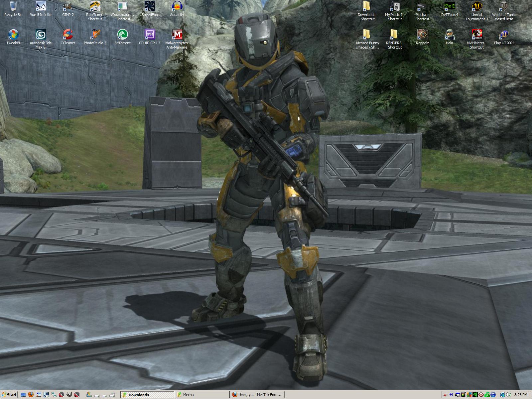This screenshot has height=399, width=532.
Task: Launch GIMP from the quick launch bar
Action: click(69, 395)
